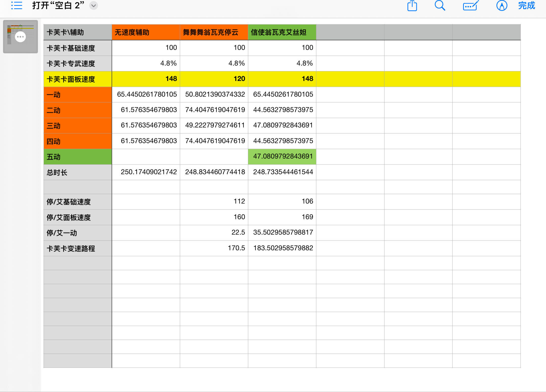The image size is (546, 392).
Task: Select the spreadsheet page thumbnail
Action: (20, 37)
